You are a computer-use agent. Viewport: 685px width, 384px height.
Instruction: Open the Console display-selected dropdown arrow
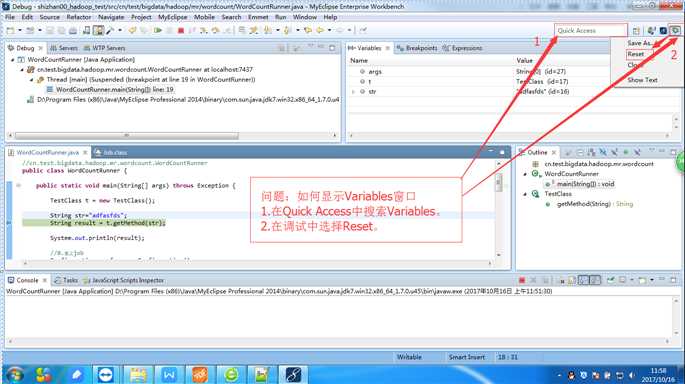[632, 280]
